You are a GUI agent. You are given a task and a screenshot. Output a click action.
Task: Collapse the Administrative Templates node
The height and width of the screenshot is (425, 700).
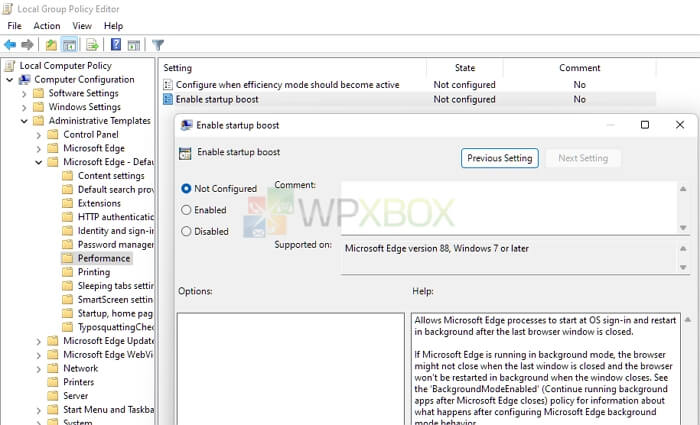[x=24, y=121]
